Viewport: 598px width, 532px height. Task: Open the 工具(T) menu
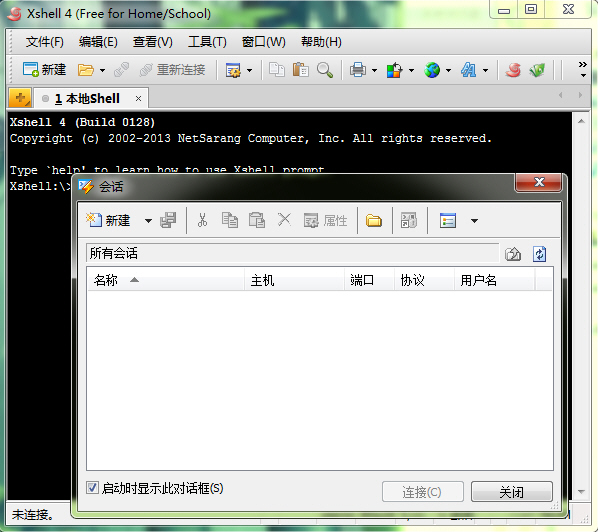pos(207,42)
